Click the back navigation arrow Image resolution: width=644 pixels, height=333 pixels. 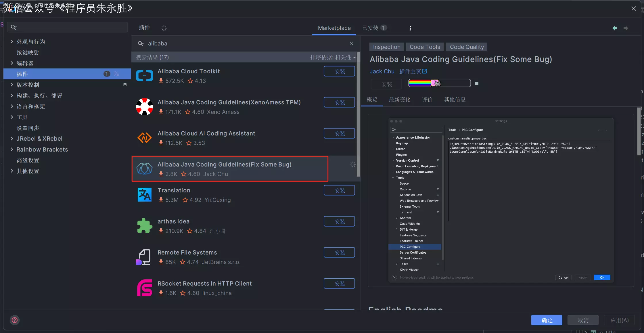tap(614, 28)
